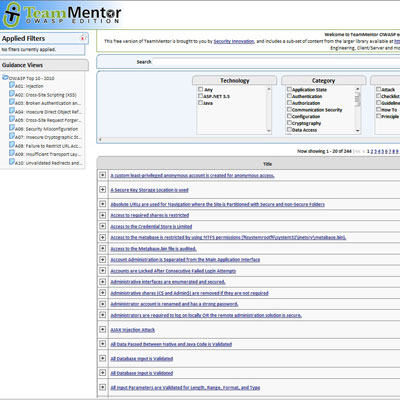
Task: Go to results page 2
Action: coord(372,151)
